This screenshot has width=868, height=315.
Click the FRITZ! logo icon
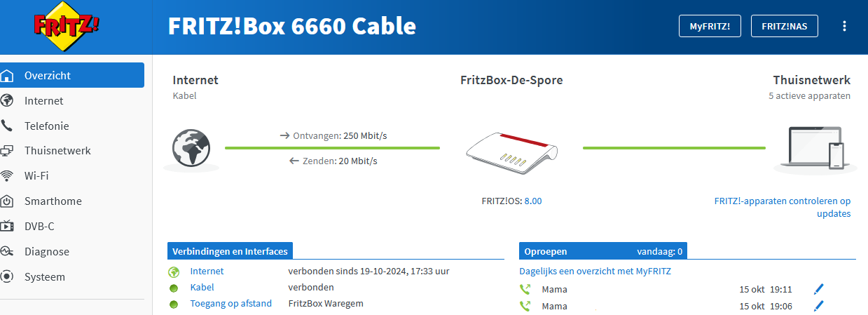[x=67, y=27]
